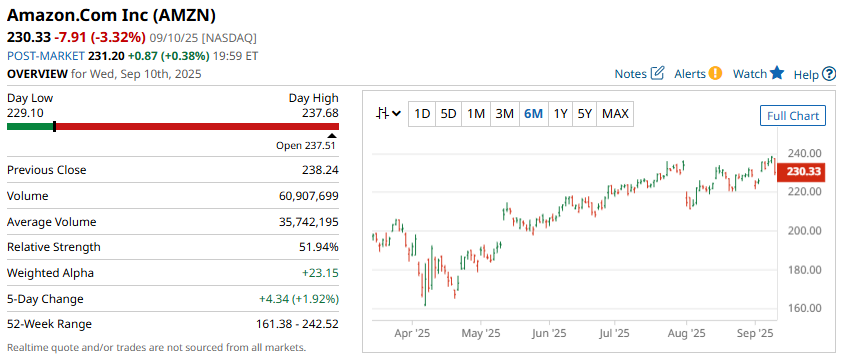Show the 5Y chart range
Image resolution: width=847 pixels, height=364 pixels.
point(584,114)
